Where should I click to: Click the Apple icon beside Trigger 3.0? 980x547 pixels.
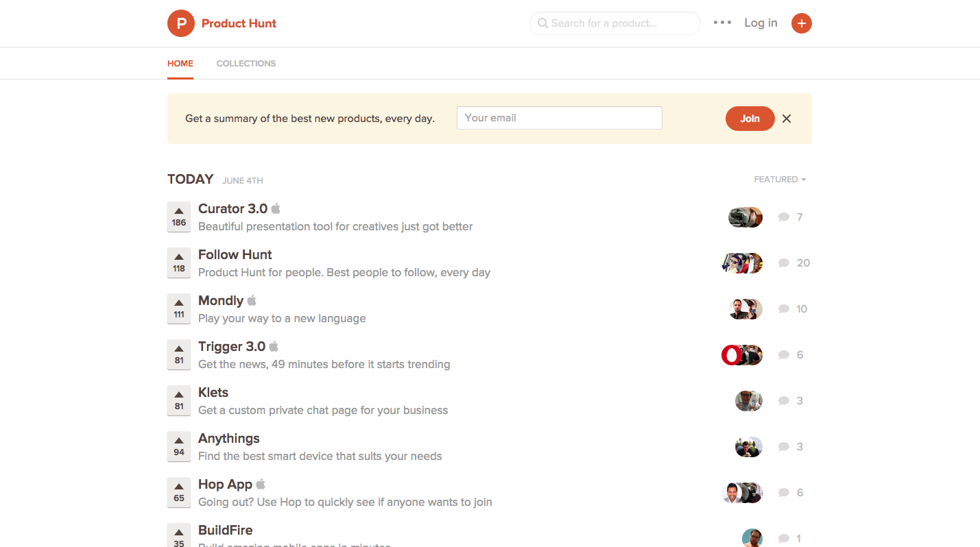tap(274, 346)
